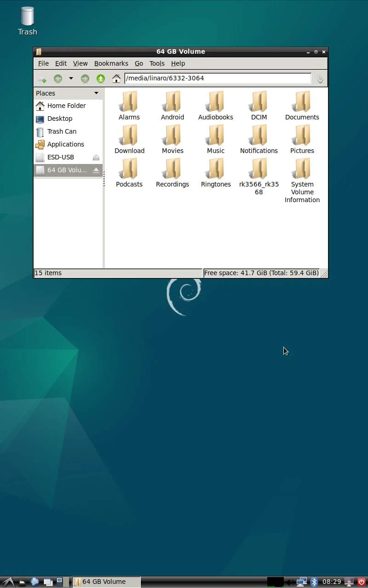Click the '15 items' status bar text

48,273
